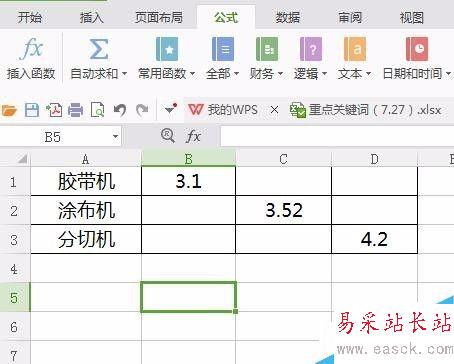The height and width of the screenshot is (364, 454).
Task: Select cell containing 分切机
Action: pyautogui.click(x=86, y=239)
